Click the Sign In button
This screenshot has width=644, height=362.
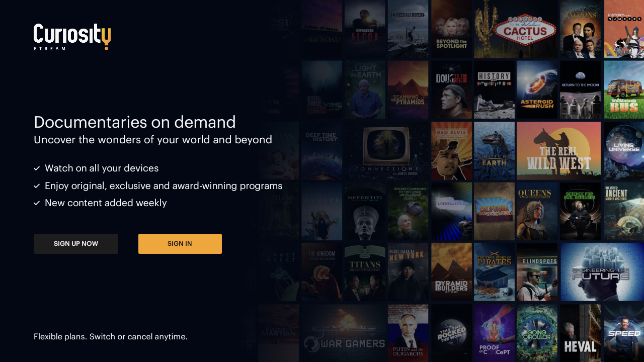[x=180, y=244]
